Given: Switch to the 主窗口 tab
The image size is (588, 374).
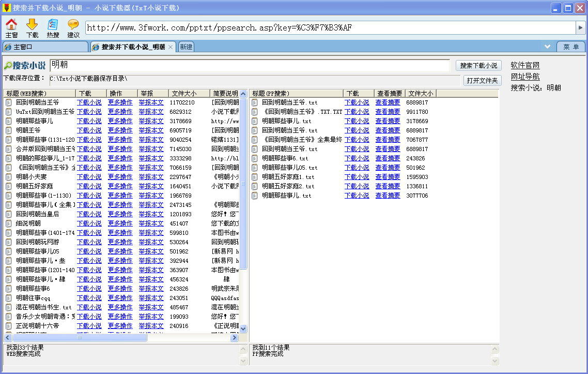Looking at the screenshot, I should 45,47.
